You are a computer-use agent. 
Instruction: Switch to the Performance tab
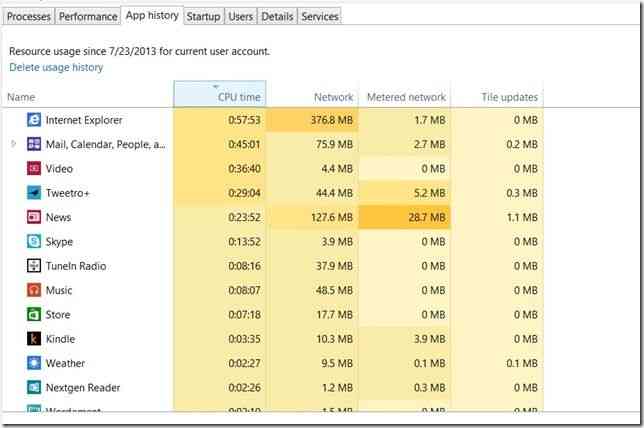click(88, 16)
